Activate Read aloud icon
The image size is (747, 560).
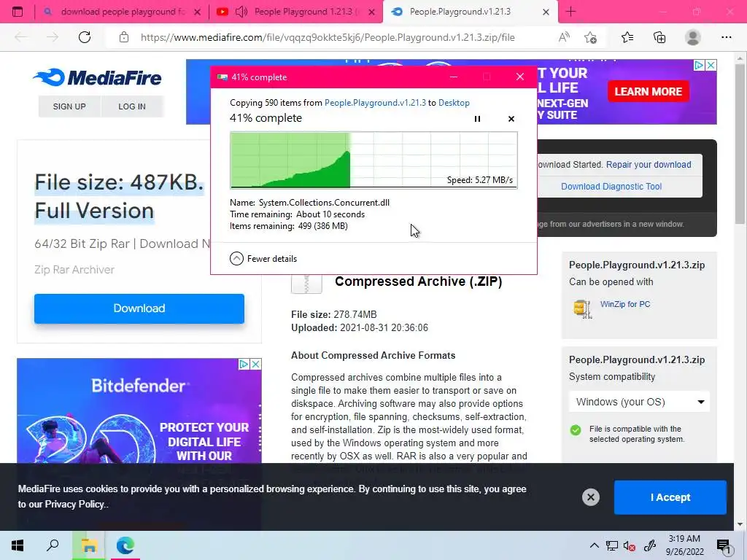point(564,37)
